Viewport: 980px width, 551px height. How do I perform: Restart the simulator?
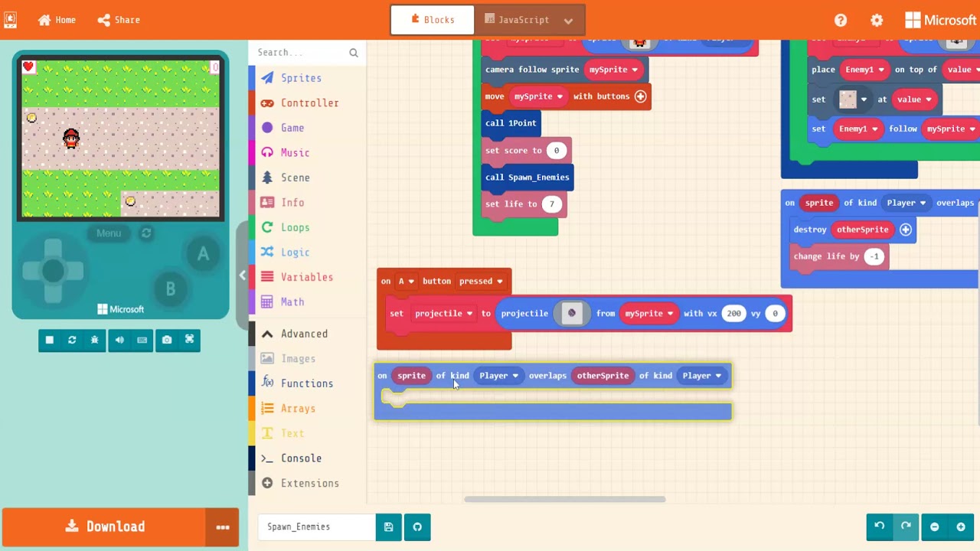point(72,340)
